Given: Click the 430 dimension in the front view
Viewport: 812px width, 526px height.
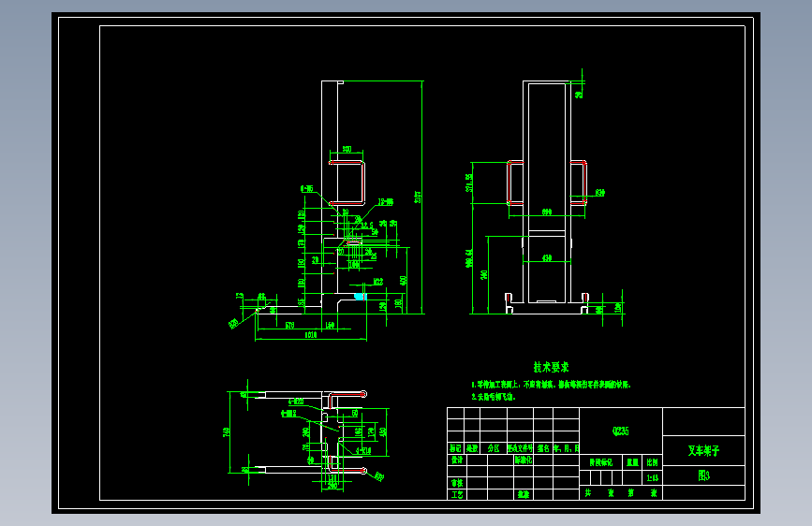Looking at the screenshot, I should pos(547,257).
